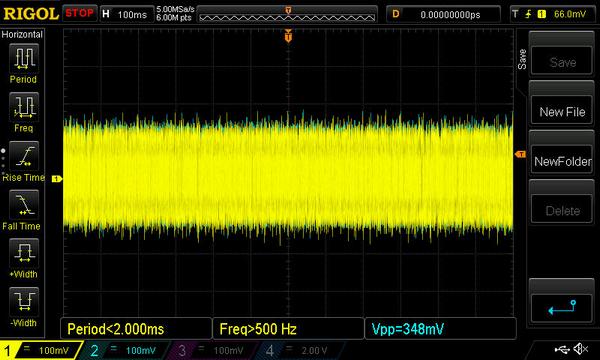
Task: Toggle the muted speaker sound icon
Action: (x=580, y=349)
